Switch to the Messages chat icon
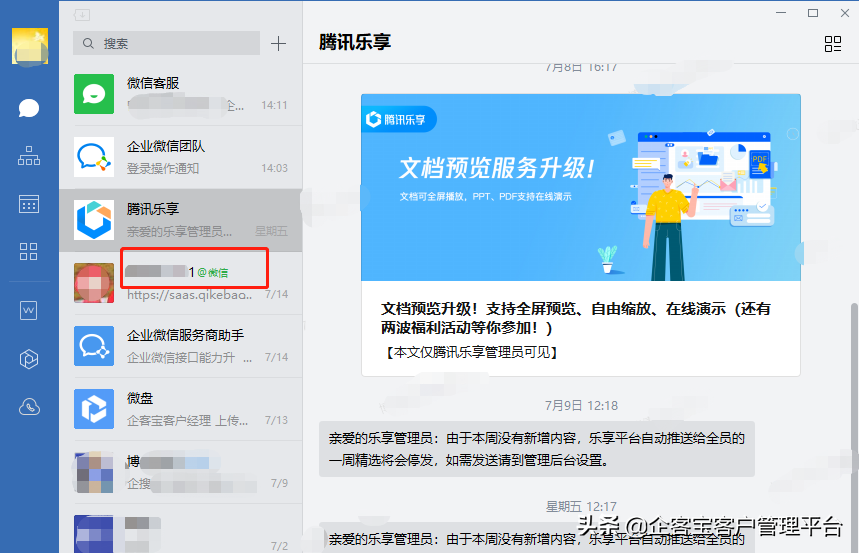This screenshot has height=553, width=859. tap(29, 108)
